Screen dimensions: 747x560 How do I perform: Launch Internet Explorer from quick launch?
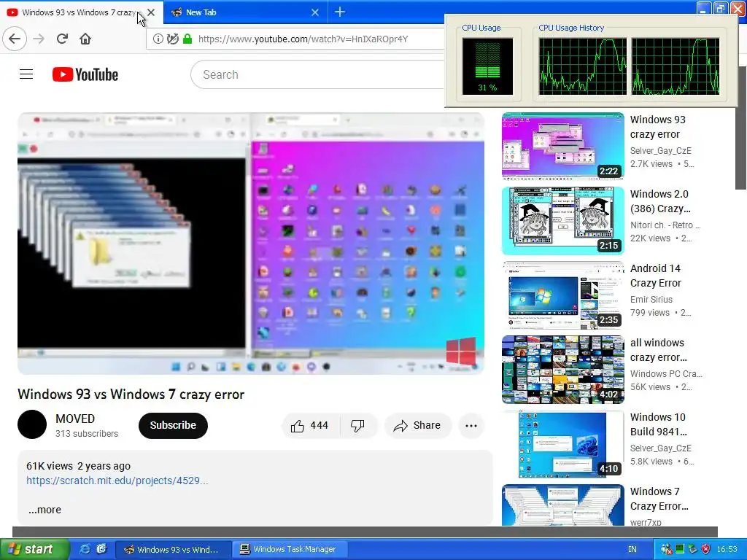tap(85, 549)
